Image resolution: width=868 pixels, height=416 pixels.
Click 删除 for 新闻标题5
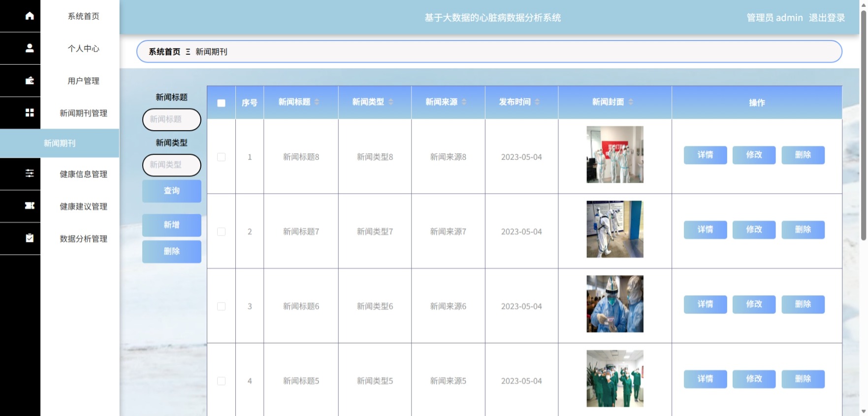click(803, 379)
